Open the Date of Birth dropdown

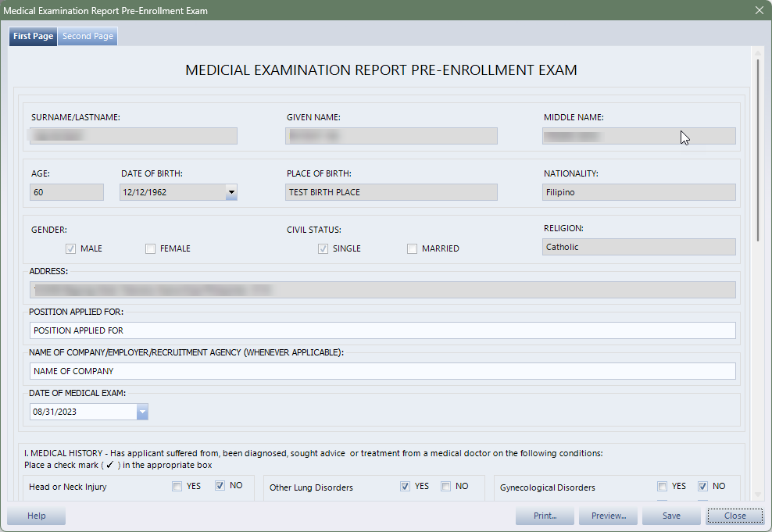pyautogui.click(x=231, y=192)
